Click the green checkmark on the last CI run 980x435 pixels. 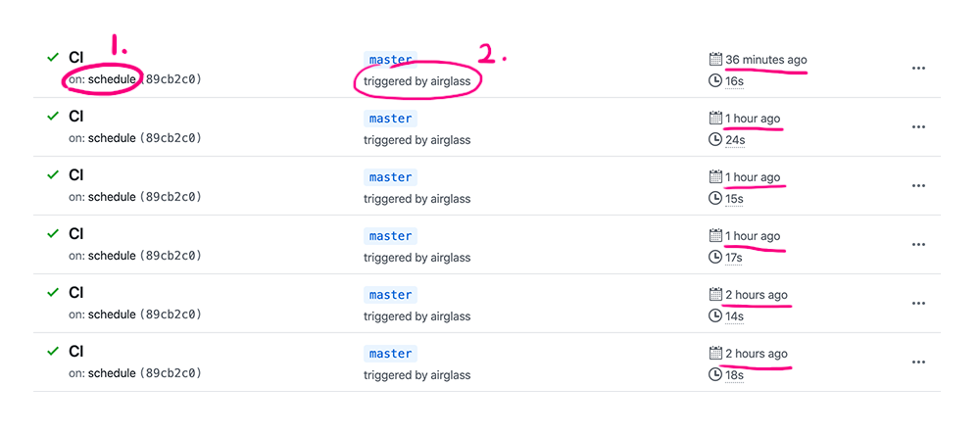(53, 352)
